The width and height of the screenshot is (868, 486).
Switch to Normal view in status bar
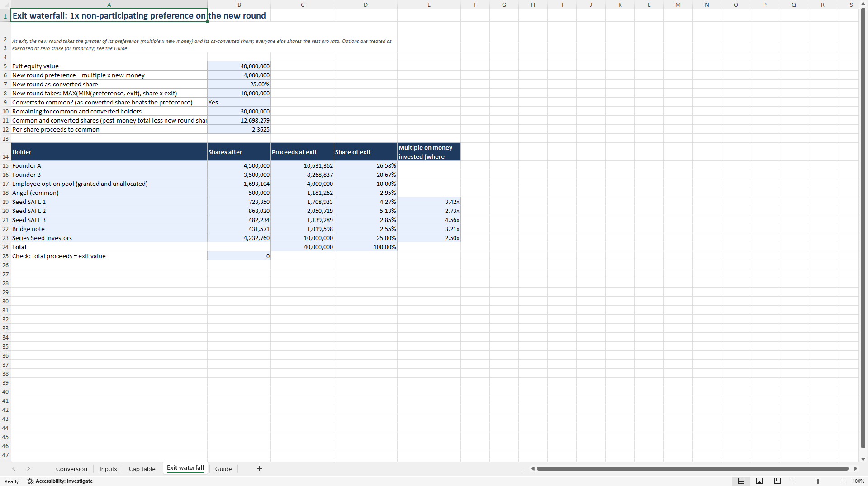(x=741, y=481)
